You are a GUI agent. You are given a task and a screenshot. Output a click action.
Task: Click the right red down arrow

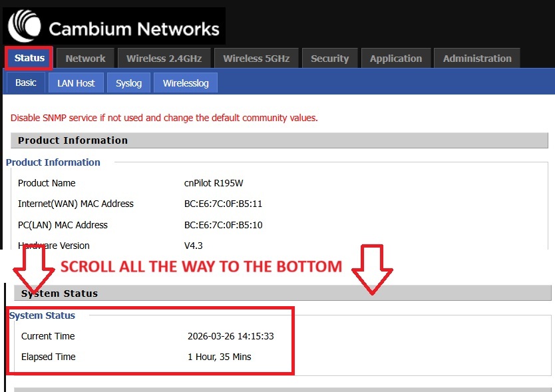(372, 269)
